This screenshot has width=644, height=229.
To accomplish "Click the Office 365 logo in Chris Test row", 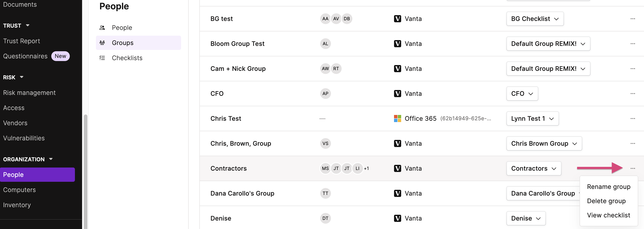I will coord(397,119).
